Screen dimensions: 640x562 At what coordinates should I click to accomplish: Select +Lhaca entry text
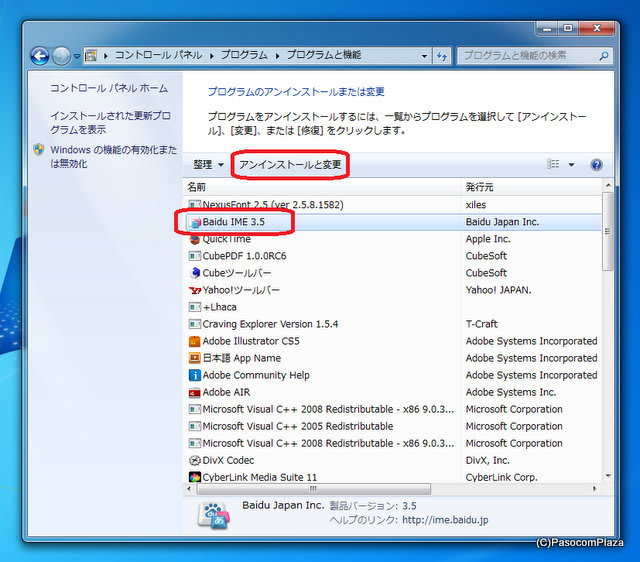[x=220, y=307]
